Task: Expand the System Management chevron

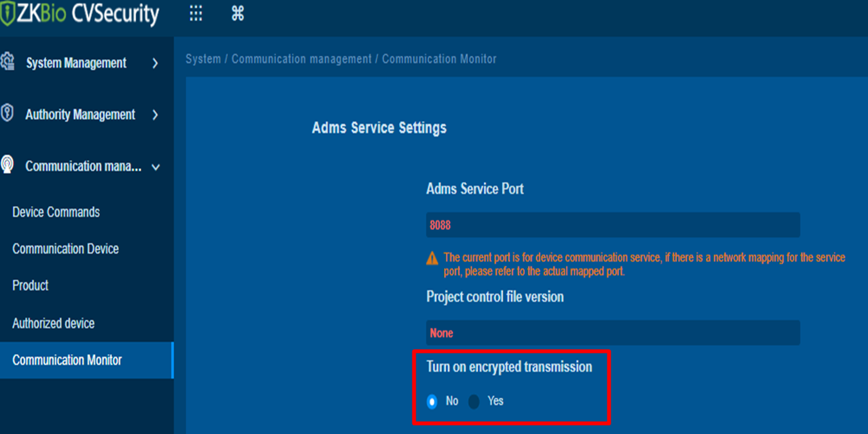Action: point(155,63)
